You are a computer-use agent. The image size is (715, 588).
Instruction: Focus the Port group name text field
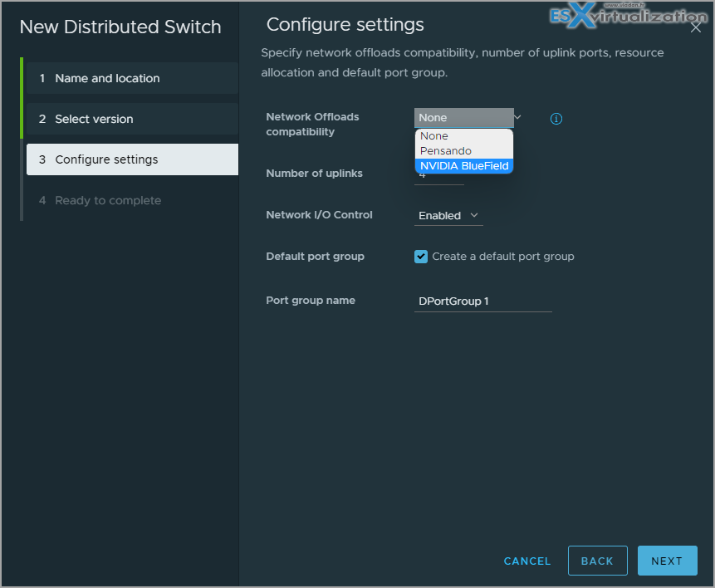click(x=482, y=301)
